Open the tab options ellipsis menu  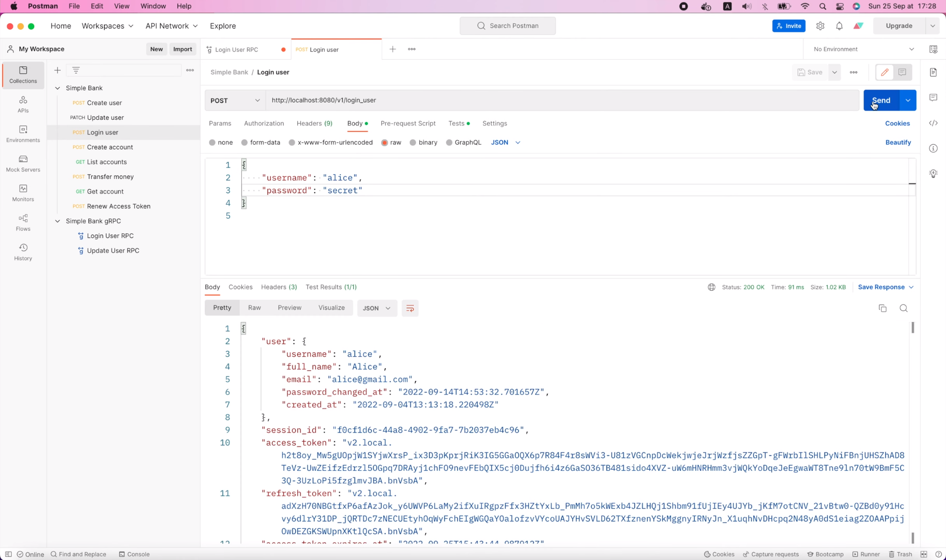pos(412,49)
